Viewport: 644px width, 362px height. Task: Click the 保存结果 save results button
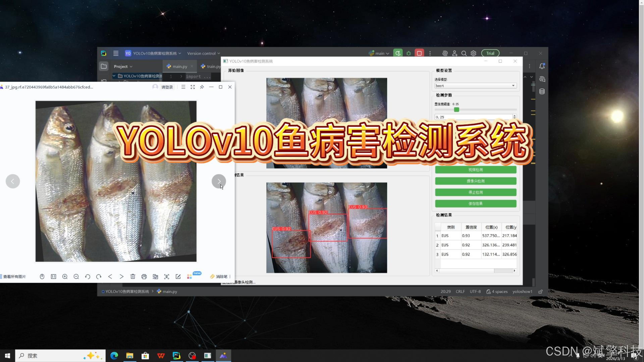[475, 204]
